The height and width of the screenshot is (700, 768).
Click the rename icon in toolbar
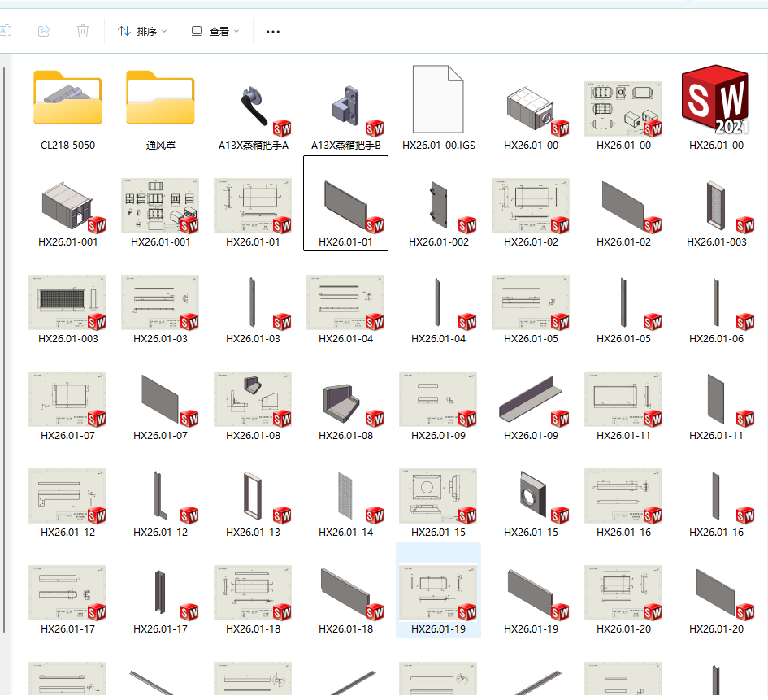6,32
